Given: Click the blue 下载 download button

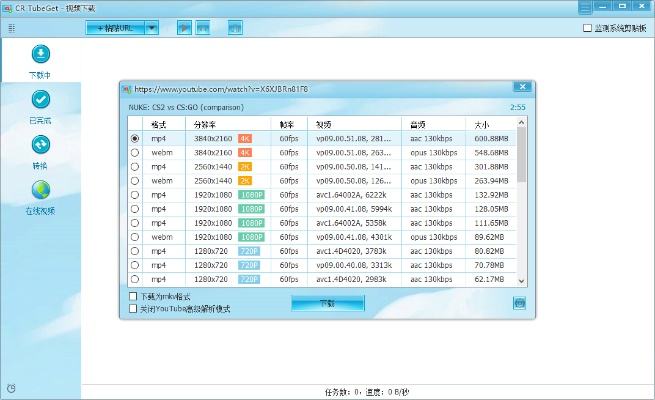Looking at the screenshot, I should pyautogui.click(x=328, y=302).
